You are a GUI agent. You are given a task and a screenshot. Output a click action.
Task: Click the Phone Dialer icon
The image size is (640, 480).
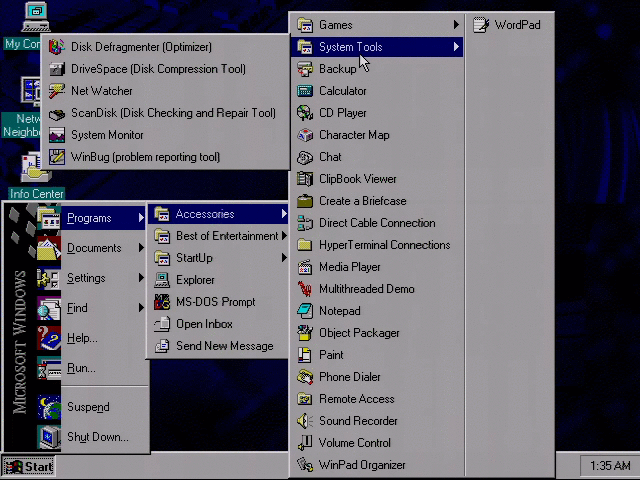click(305, 377)
